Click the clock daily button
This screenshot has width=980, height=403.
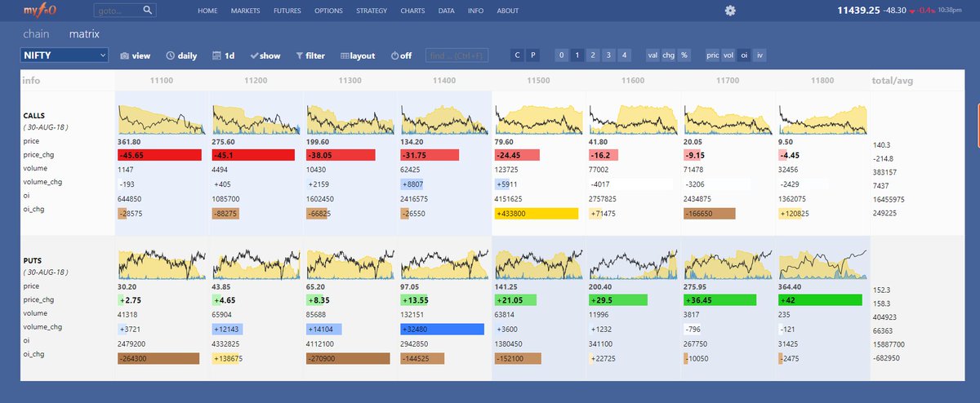[181, 55]
